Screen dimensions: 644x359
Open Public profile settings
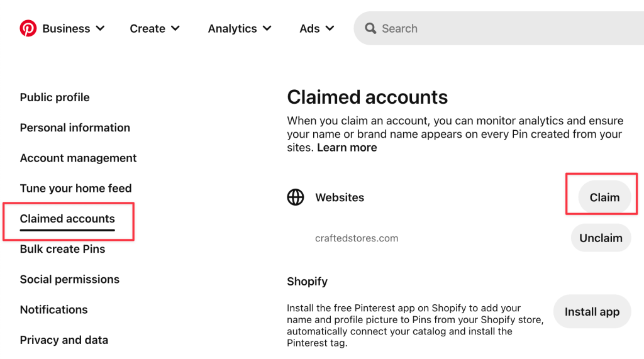pos(55,97)
